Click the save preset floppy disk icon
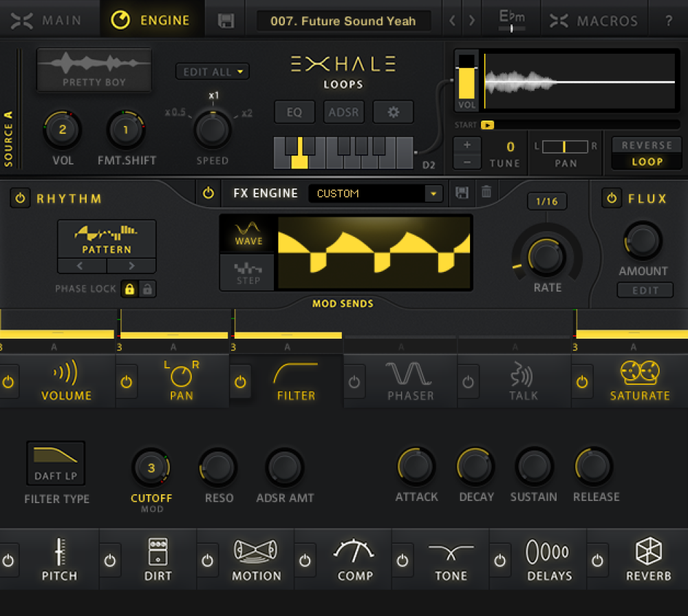The height and width of the screenshot is (616, 688). (226, 21)
